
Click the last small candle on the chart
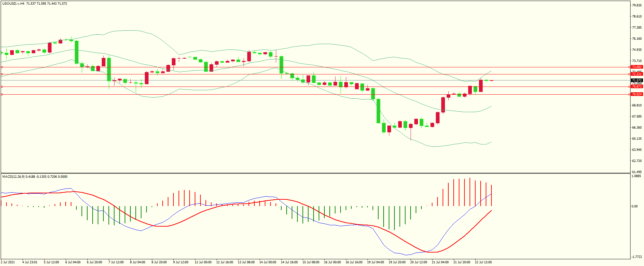click(x=491, y=80)
